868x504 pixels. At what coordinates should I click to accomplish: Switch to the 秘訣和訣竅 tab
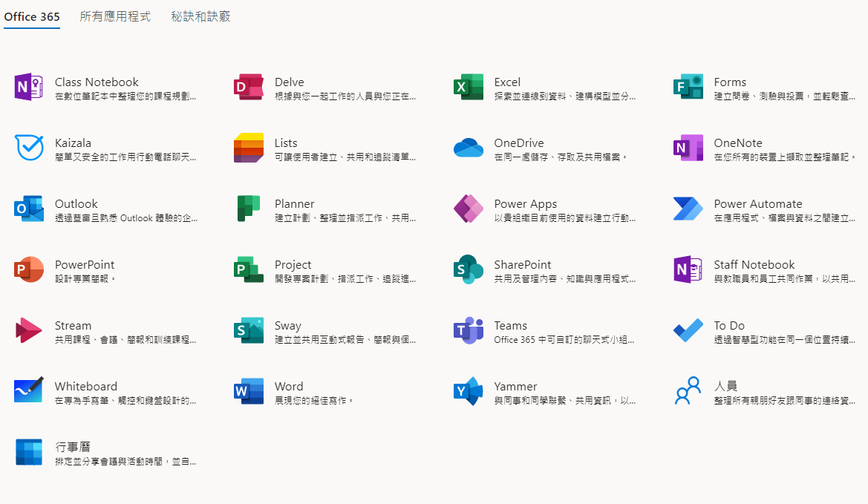(200, 16)
